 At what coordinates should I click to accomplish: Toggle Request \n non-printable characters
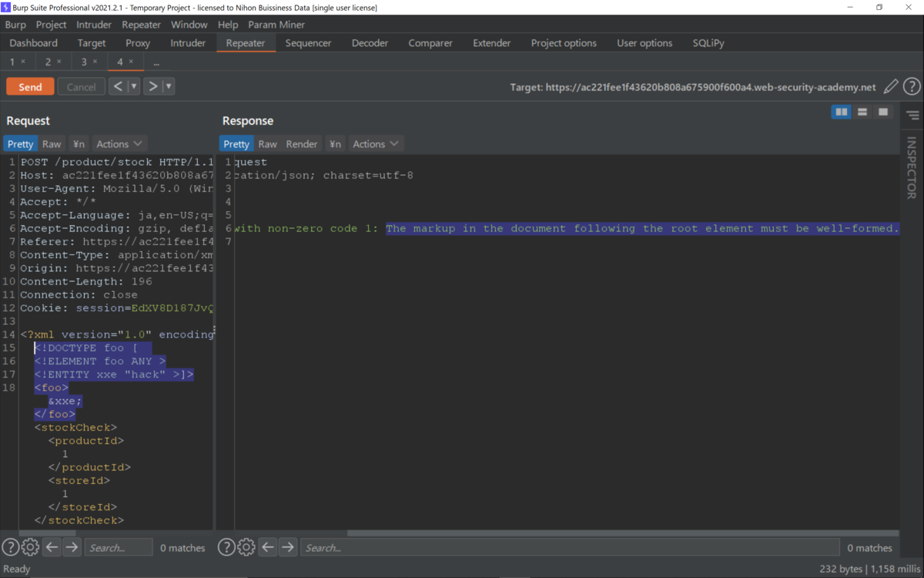(79, 144)
